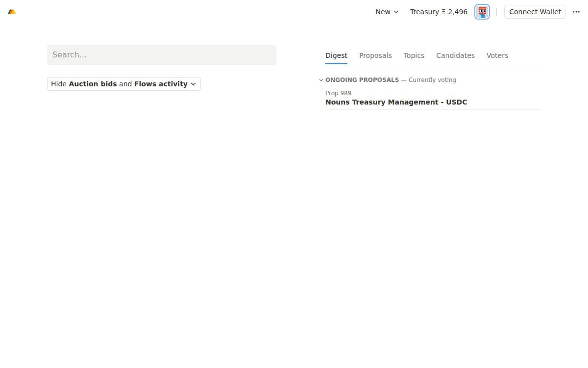588x368 pixels.
Task: Focus the Search input field
Action: (162, 55)
